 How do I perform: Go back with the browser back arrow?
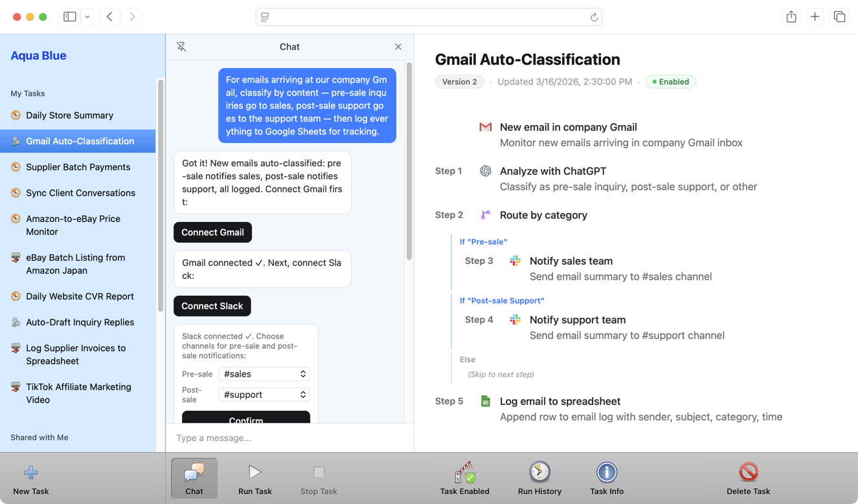[x=109, y=17]
